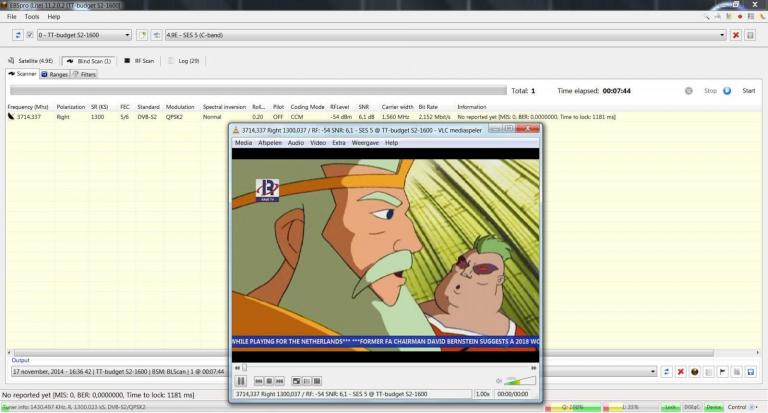The image size is (768, 413).
Task: Expand the Output log dropdown arrow
Action: (x=652, y=372)
